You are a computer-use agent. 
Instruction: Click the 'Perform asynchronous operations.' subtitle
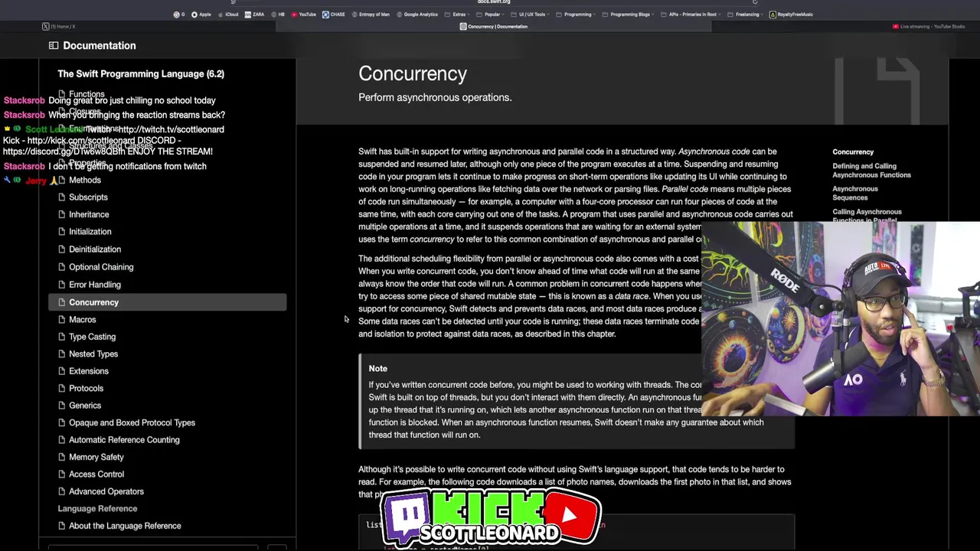pos(435,98)
